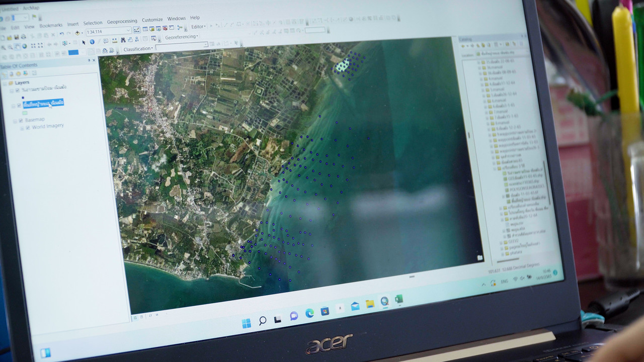
Task: Click the blue color swatch on the toolbar
Action: coord(73,52)
